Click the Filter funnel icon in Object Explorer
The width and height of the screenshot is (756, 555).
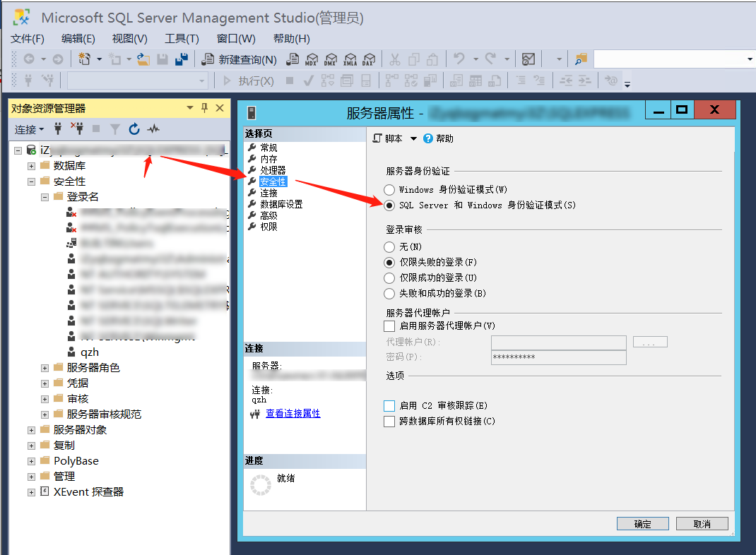point(114,129)
